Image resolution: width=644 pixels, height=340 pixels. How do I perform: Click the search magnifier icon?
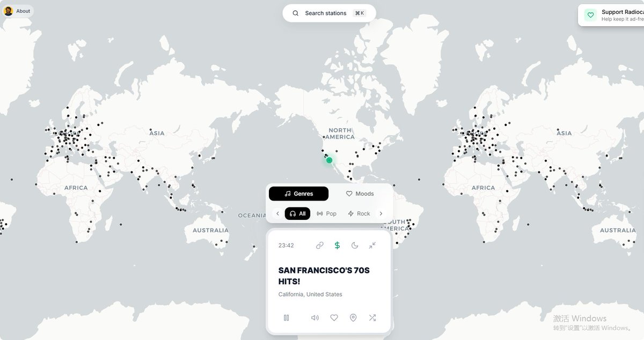(x=296, y=13)
